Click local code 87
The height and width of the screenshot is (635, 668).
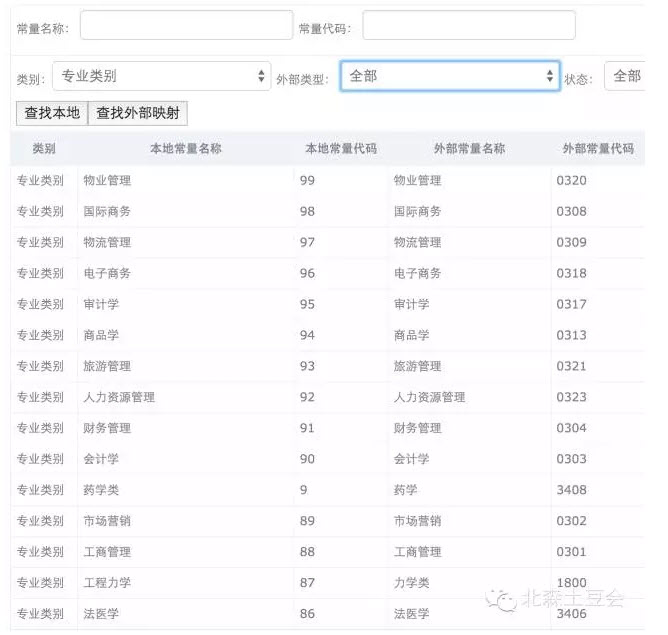(307, 583)
